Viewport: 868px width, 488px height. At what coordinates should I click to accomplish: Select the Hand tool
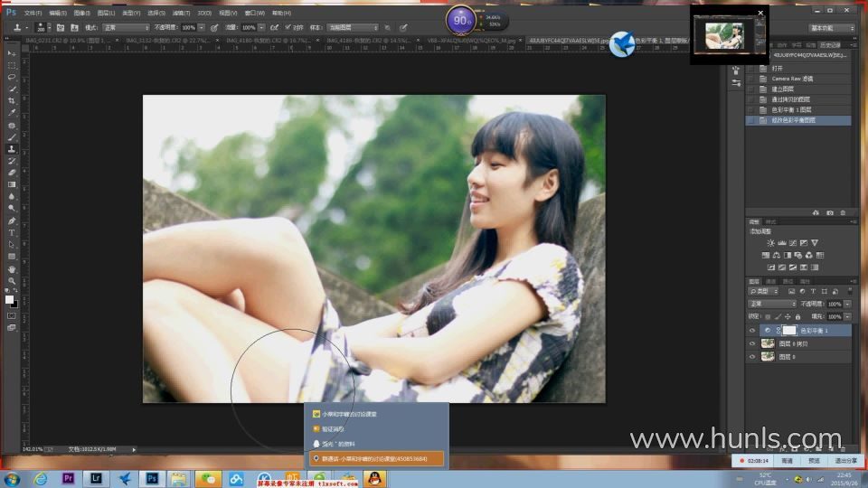[x=12, y=269]
